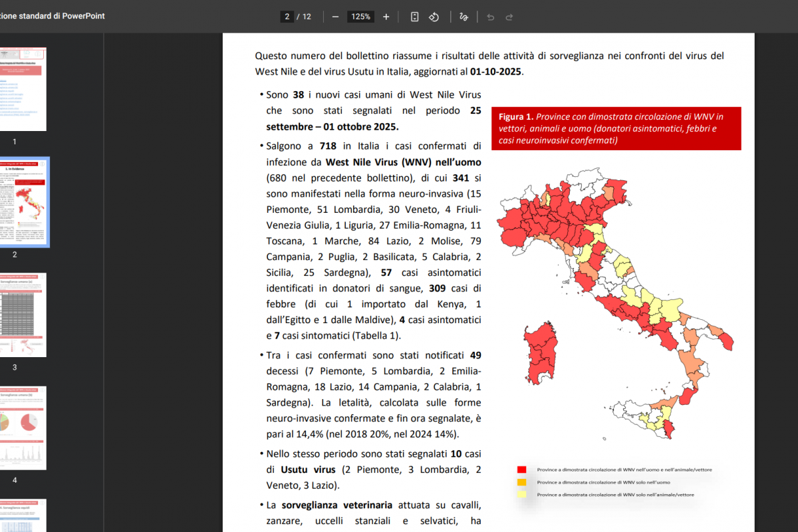Click the 125% zoom level field
798x532 pixels.
click(360, 17)
